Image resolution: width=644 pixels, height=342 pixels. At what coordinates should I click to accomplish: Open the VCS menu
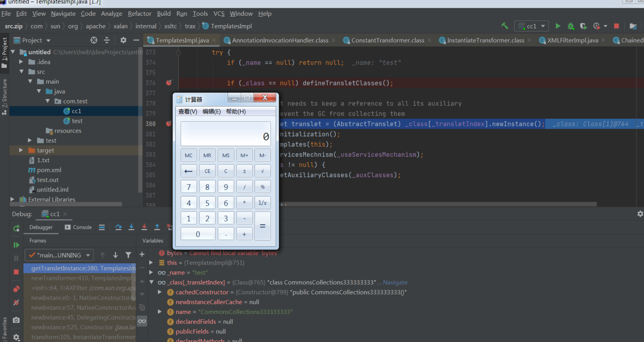tap(219, 14)
